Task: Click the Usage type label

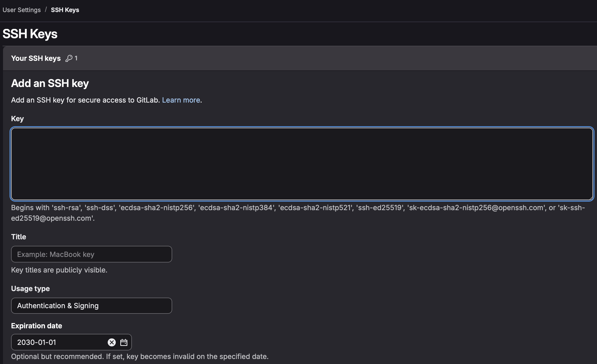Action: pos(30,289)
